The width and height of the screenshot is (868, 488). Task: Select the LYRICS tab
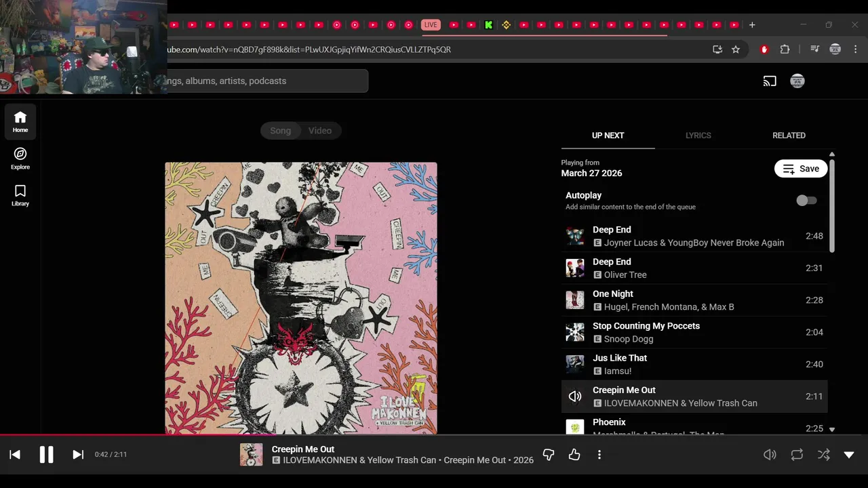[698, 136]
